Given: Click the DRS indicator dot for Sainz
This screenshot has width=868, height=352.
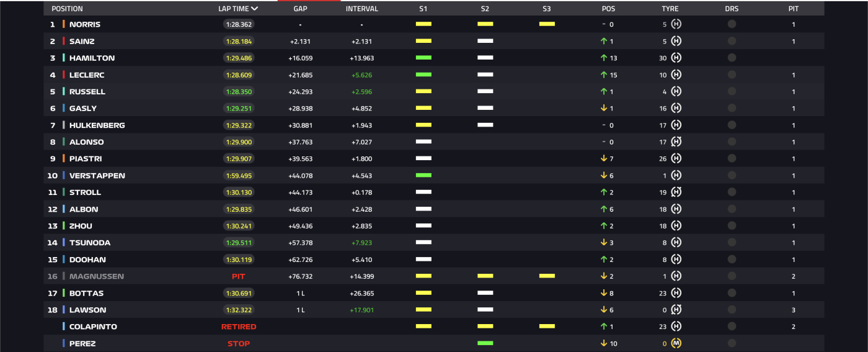Looking at the screenshot, I should [732, 41].
